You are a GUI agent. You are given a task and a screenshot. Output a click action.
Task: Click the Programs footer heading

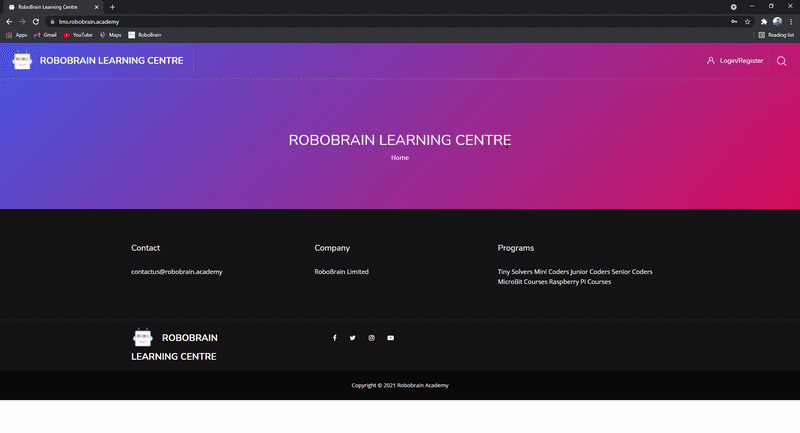(516, 248)
